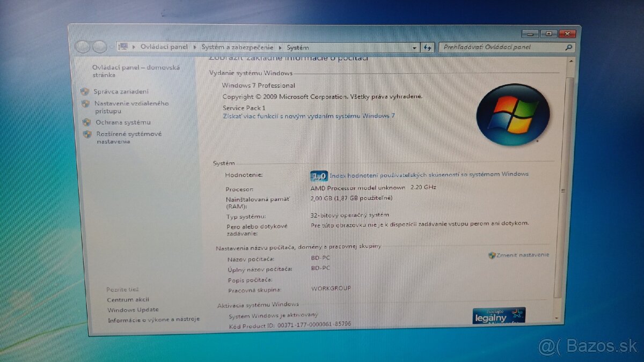Click the Back navigation arrow button
644x362 pixels.
pyautogui.click(x=82, y=47)
